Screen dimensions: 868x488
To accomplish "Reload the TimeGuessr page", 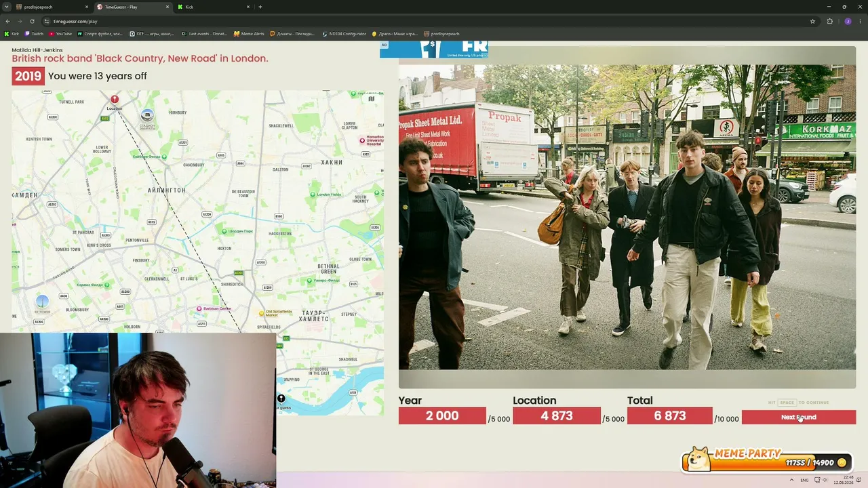I will coord(32,21).
